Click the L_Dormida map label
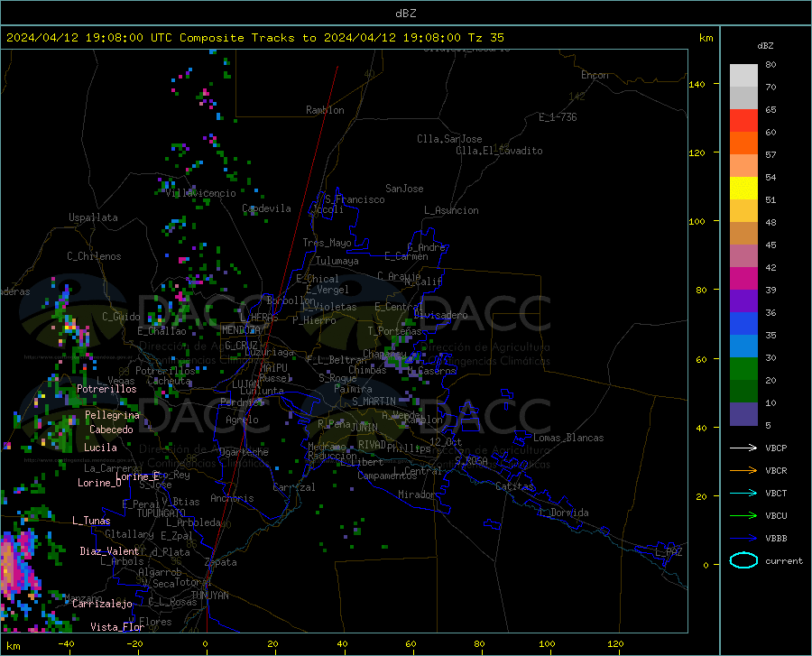This screenshot has width=812, height=656. click(563, 513)
